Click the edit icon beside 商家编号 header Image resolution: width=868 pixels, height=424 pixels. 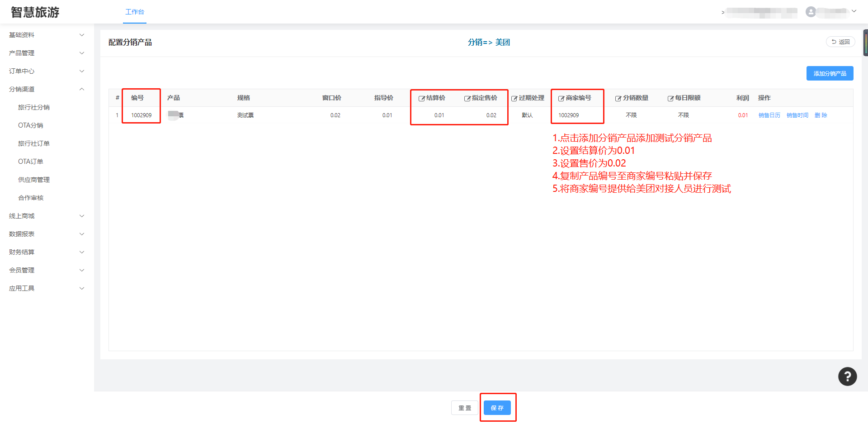pos(561,98)
